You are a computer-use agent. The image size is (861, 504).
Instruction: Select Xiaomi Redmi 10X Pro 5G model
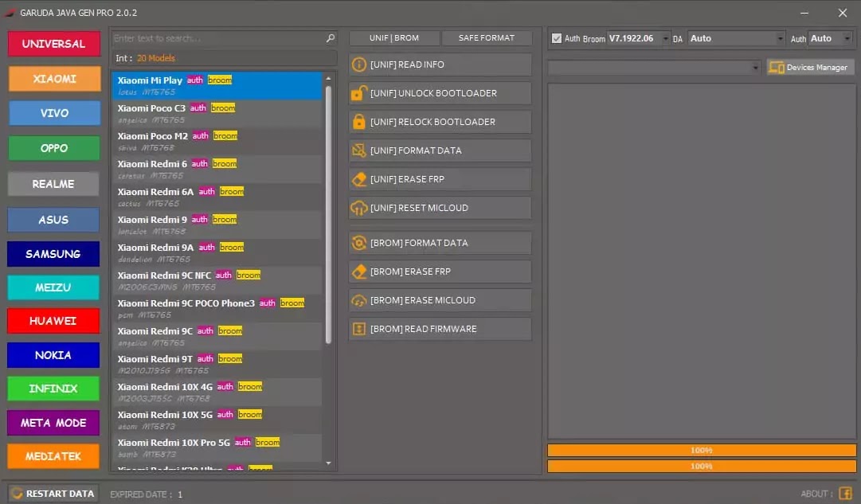(217, 448)
